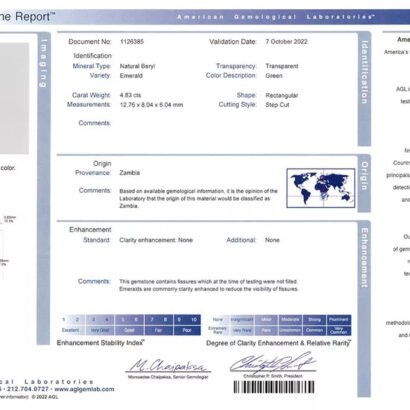Click the Measurements label
The width and height of the screenshot is (410, 410).
coord(89,105)
